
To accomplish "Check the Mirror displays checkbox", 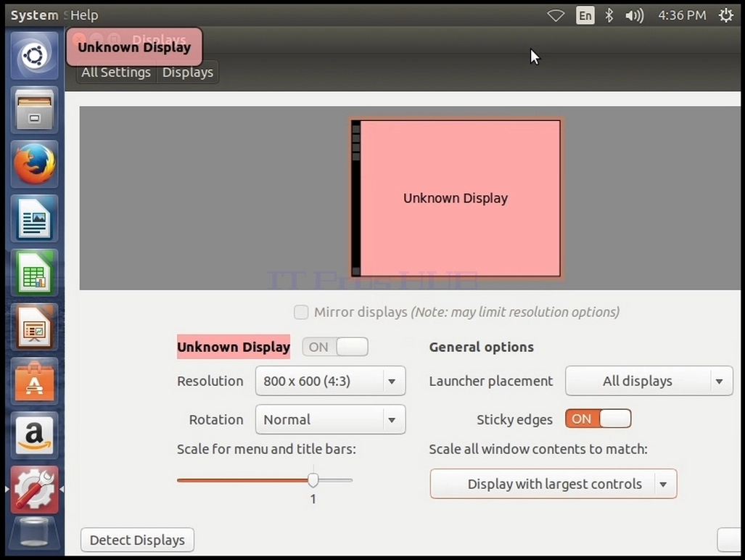I will (x=301, y=312).
